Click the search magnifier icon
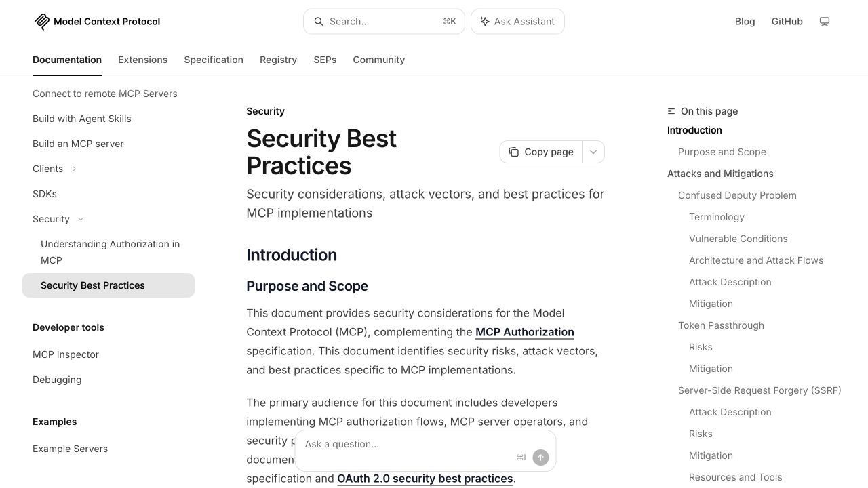Image resolution: width=868 pixels, height=488 pixels. click(x=318, y=22)
